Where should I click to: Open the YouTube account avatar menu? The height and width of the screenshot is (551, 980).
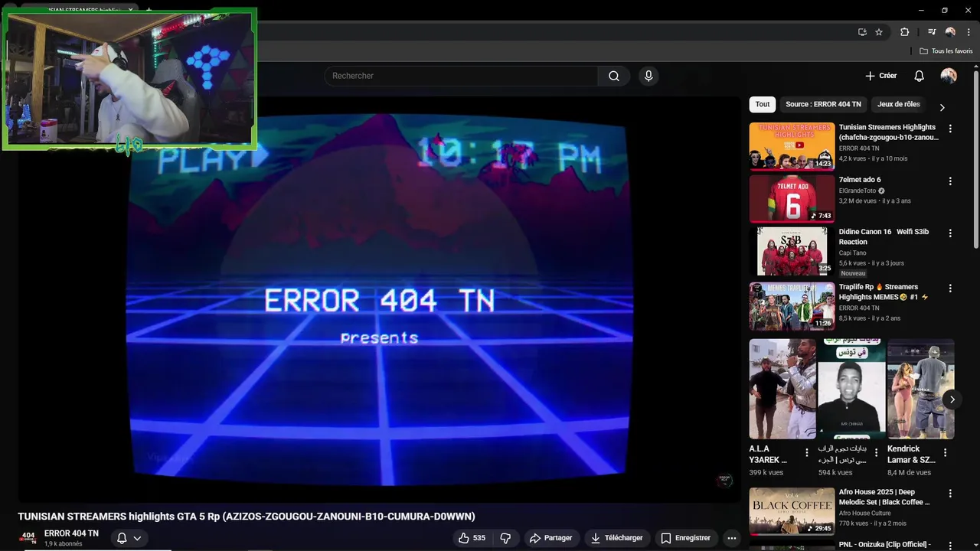click(x=949, y=76)
